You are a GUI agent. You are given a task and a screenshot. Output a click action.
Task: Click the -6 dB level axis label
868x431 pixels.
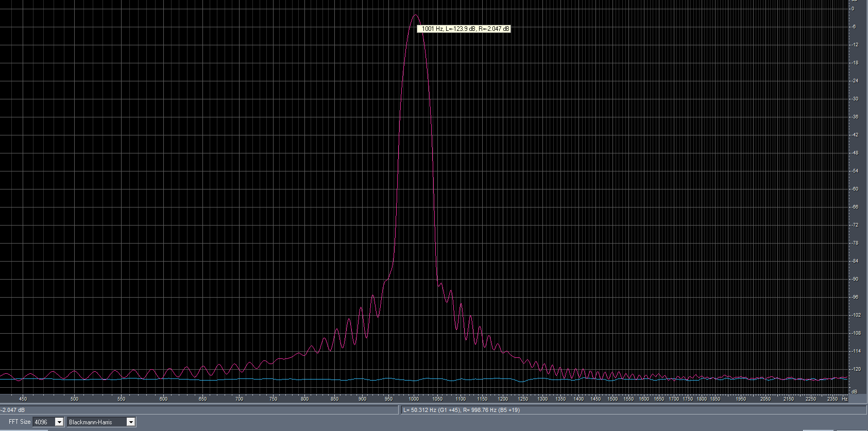click(x=854, y=27)
